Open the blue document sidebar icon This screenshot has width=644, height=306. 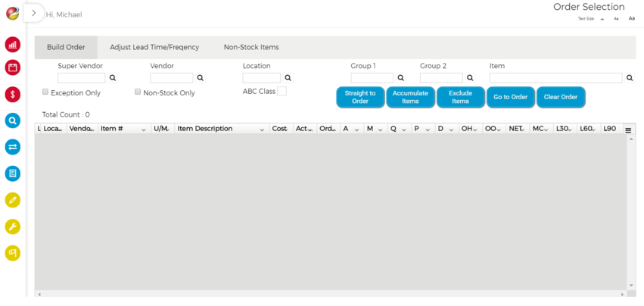click(13, 173)
